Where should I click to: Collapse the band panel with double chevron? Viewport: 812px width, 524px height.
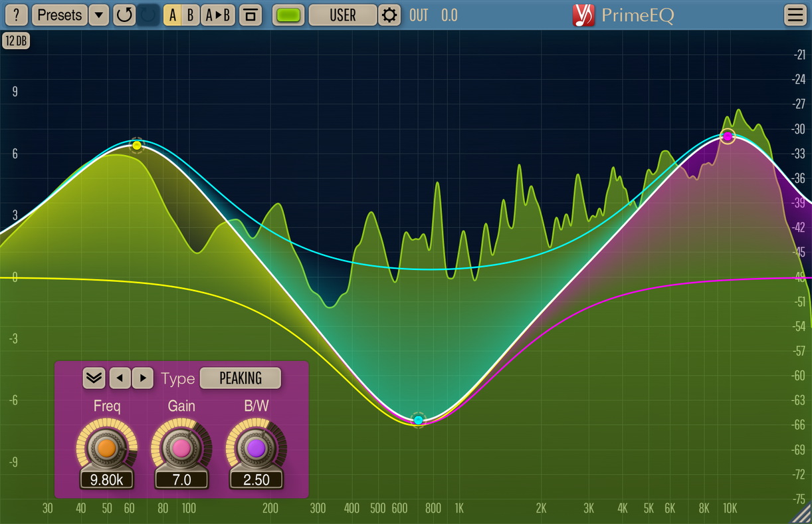(93, 378)
